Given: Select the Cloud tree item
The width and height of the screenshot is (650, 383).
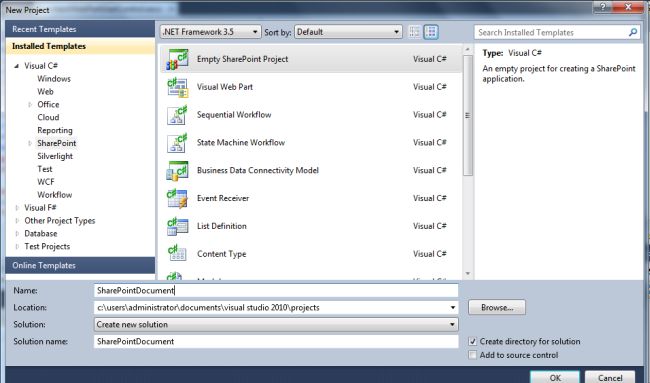Looking at the screenshot, I should point(48,117).
